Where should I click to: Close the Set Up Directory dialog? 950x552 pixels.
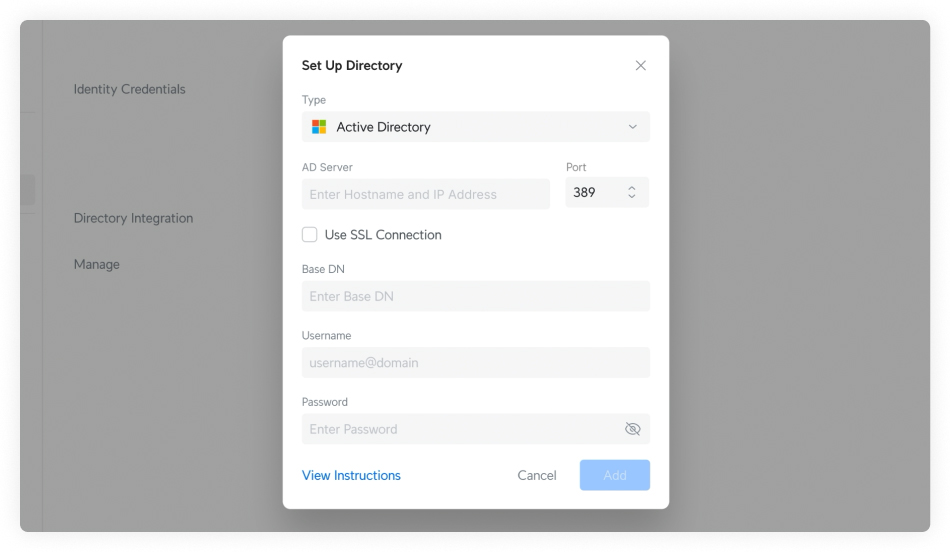(641, 66)
